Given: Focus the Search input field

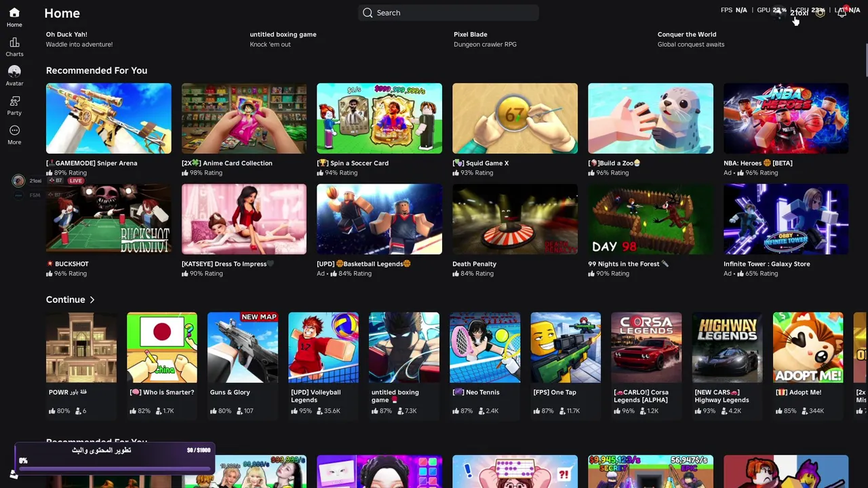Looking at the screenshot, I should 448,13.
